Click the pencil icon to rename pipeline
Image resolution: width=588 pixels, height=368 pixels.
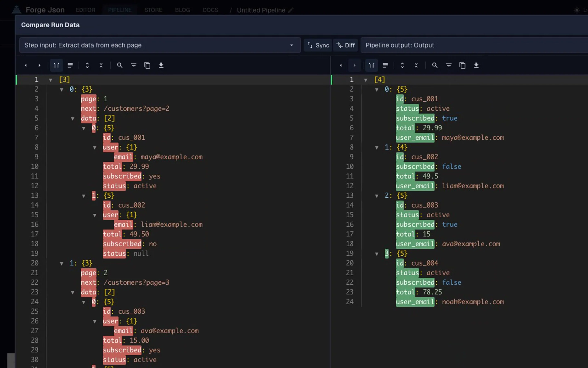(x=291, y=10)
